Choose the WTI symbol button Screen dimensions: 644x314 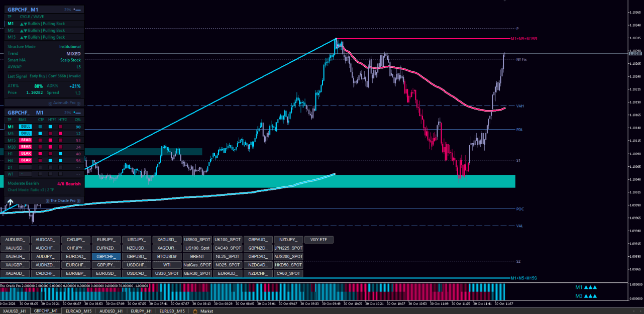(x=166, y=265)
